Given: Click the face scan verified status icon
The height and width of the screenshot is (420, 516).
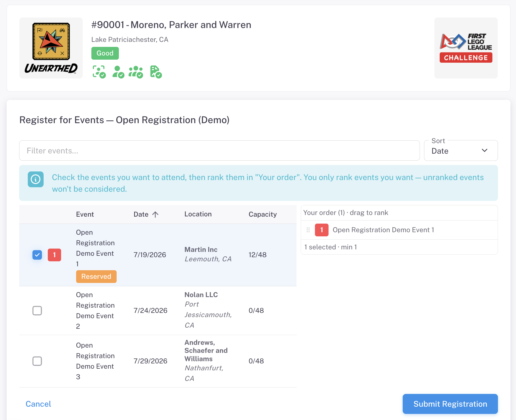Looking at the screenshot, I should pyautogui.click(x=99, y=72).
